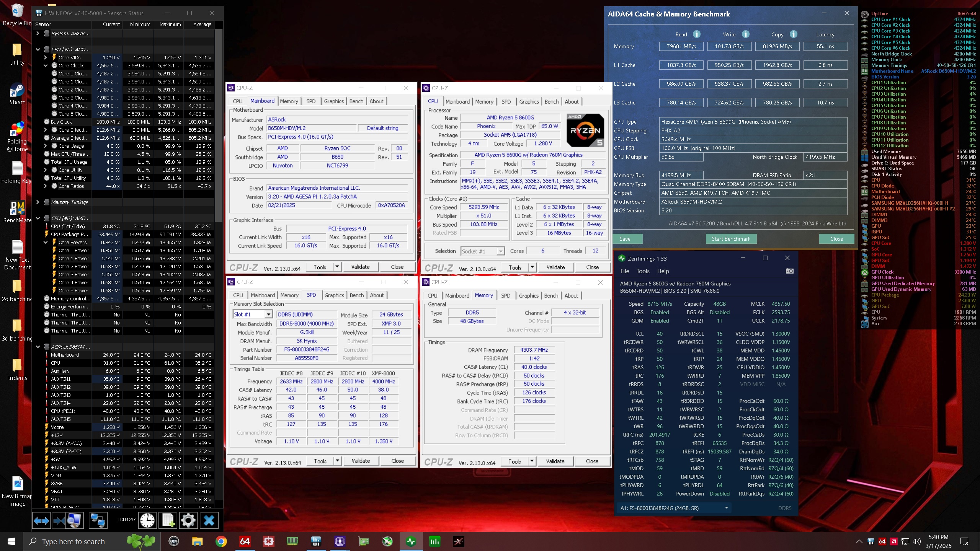Open Recycle Bin on desktop
The height and width of the screenshot is (551, 980).
tap(17, 15)
